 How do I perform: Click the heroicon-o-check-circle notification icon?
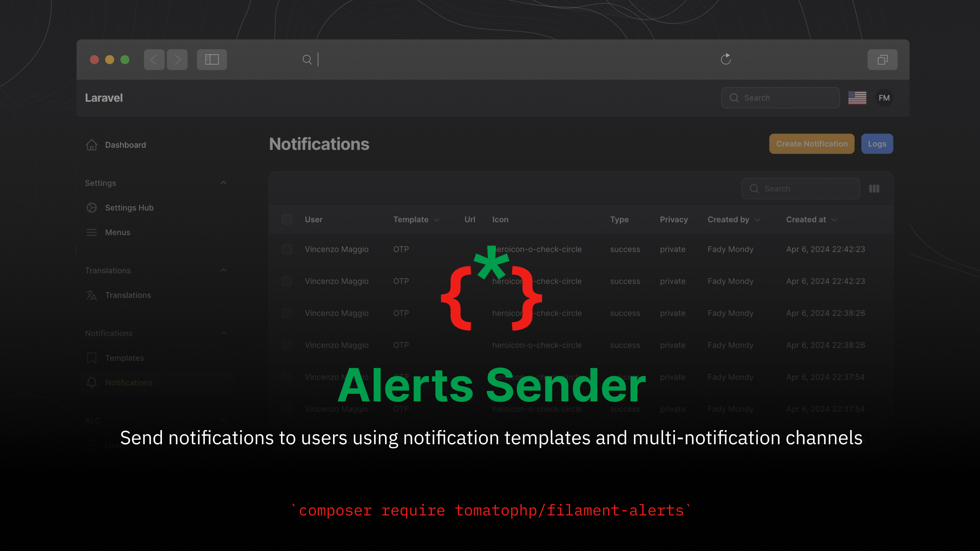tap(536, 249)
